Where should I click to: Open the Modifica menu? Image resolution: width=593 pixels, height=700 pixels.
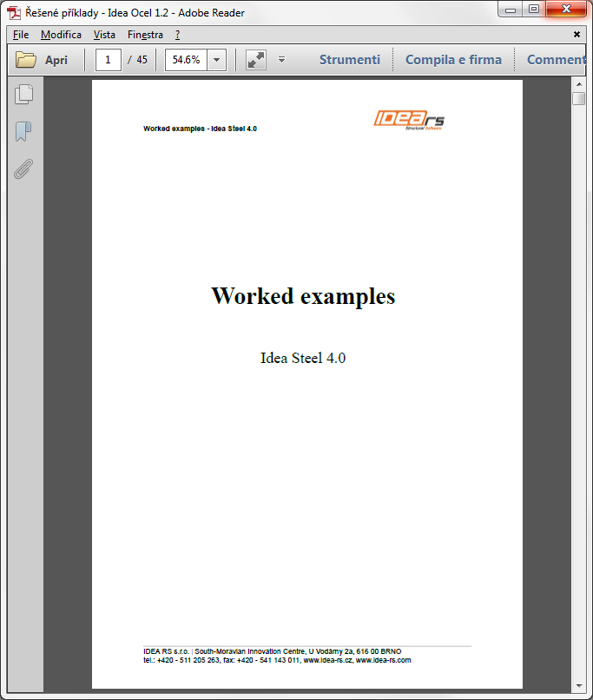61,35
